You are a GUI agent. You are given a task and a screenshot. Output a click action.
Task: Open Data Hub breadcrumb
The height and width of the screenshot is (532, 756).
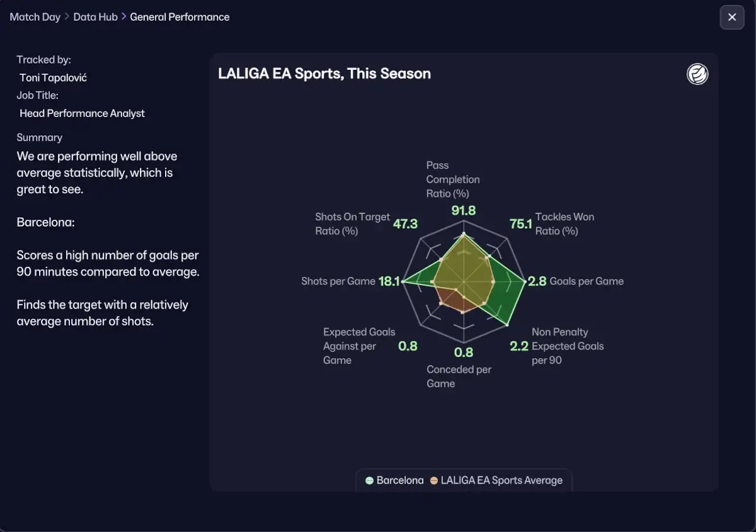pyautogui.click(x=95, y=17)
